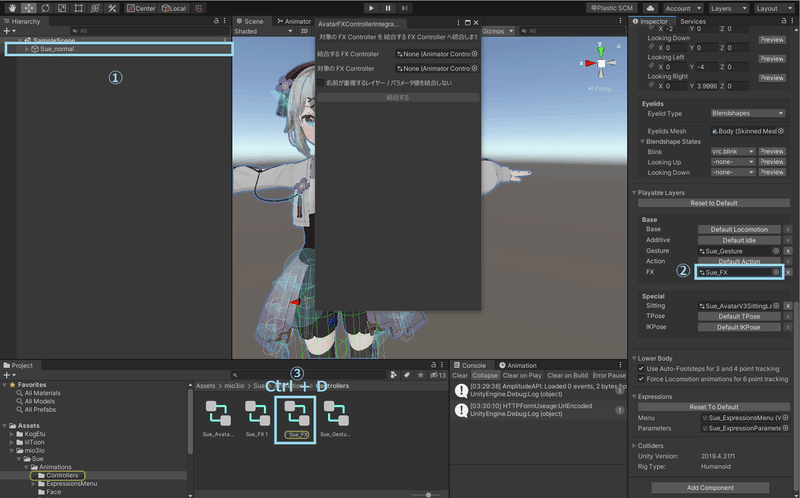Pick object for 結合する FX Controller field
This screenshot has height=498, width=800.
click(474, 54)
